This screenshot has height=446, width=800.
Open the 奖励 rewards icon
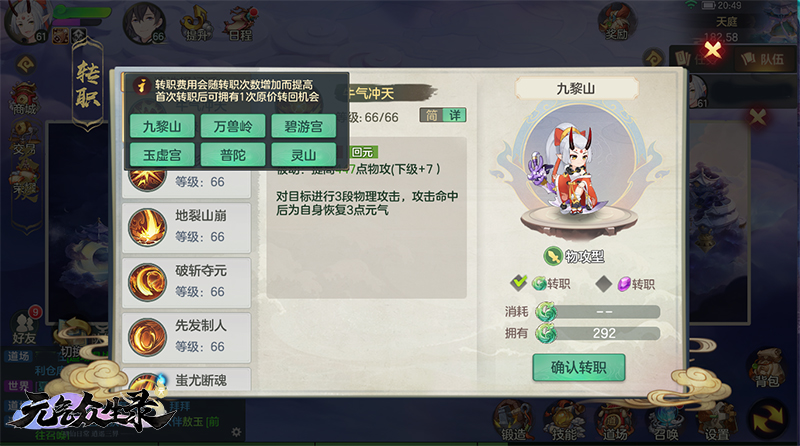tap(616, 23)
